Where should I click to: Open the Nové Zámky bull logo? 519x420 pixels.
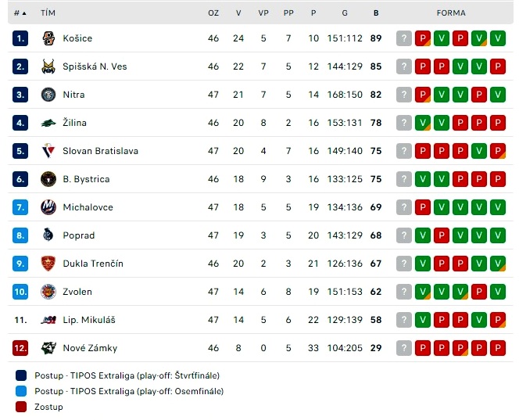tap(48, 348)
